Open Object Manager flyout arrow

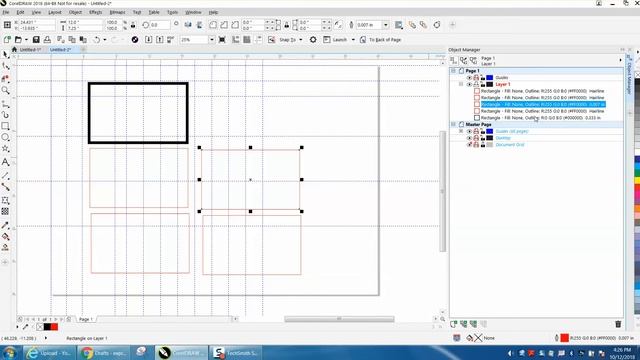point(620,60)
